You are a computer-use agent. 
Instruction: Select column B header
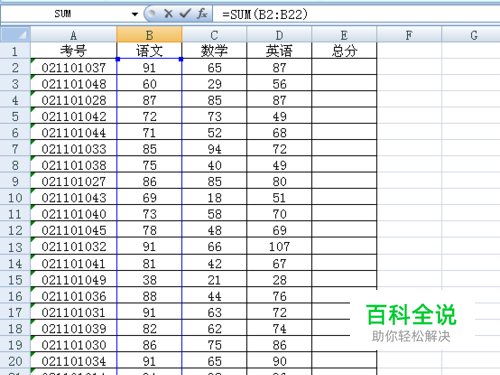(x=149, y=35)
